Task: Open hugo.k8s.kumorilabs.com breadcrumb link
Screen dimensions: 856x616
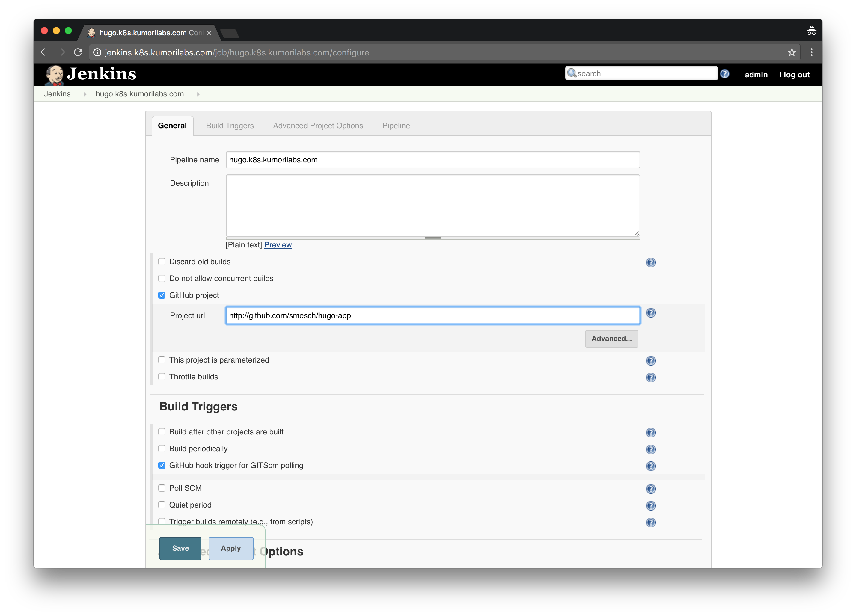Action: (140, 94)
